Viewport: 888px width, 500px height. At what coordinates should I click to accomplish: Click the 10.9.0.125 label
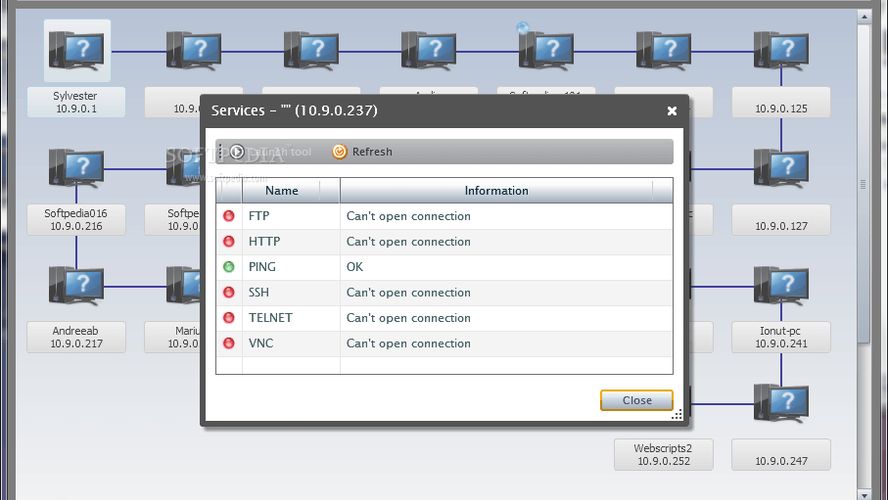pos(781,102)
